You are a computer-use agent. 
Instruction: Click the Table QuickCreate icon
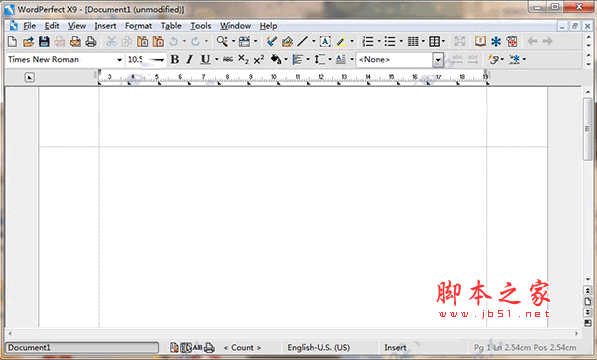(x=434, y=41)
